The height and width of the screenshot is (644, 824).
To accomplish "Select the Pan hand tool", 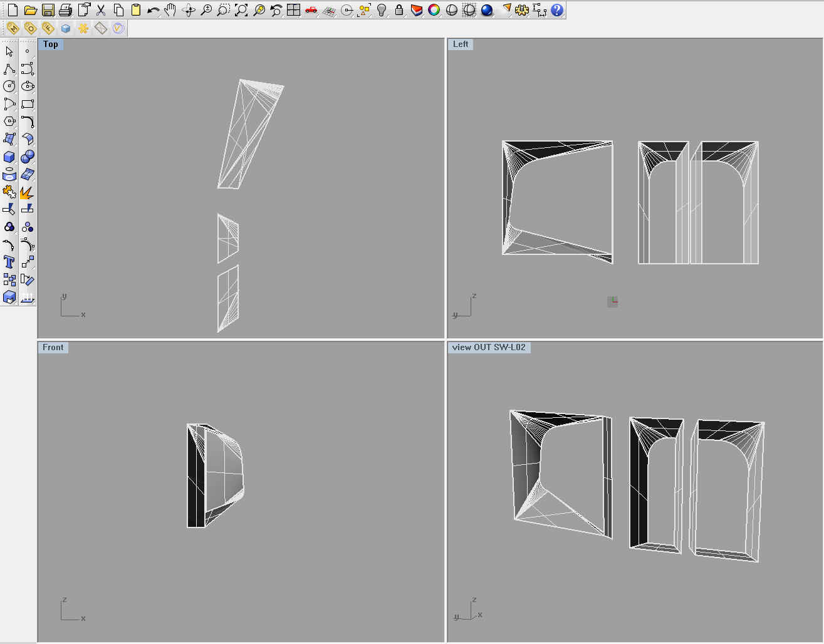I will tap(170, 10).
